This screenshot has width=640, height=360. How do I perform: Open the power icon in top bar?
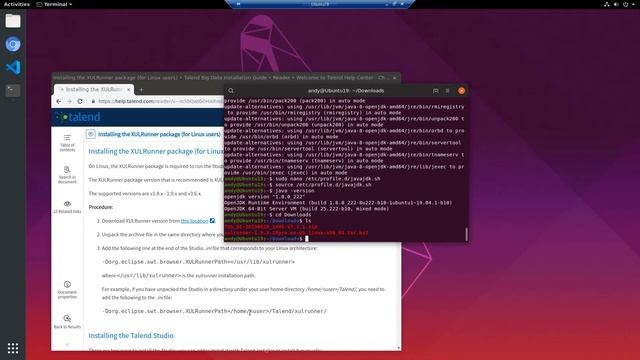[626, 4]
